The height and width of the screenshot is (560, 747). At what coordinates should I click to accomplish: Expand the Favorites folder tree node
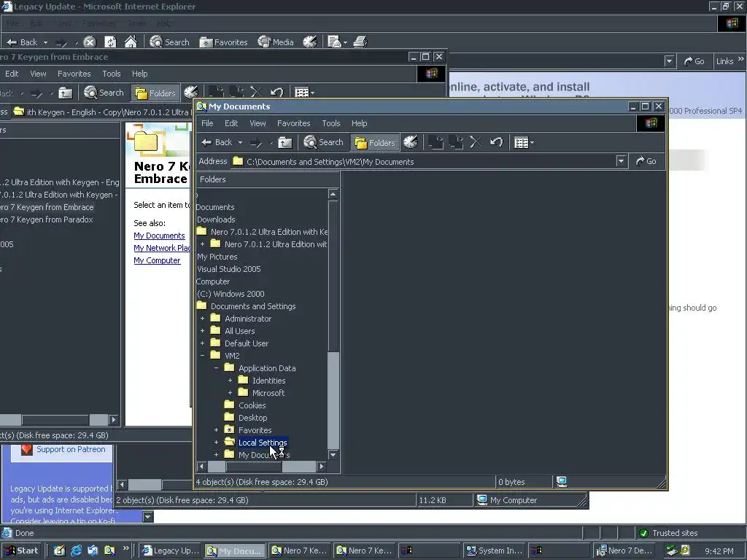tap(216, 430)
